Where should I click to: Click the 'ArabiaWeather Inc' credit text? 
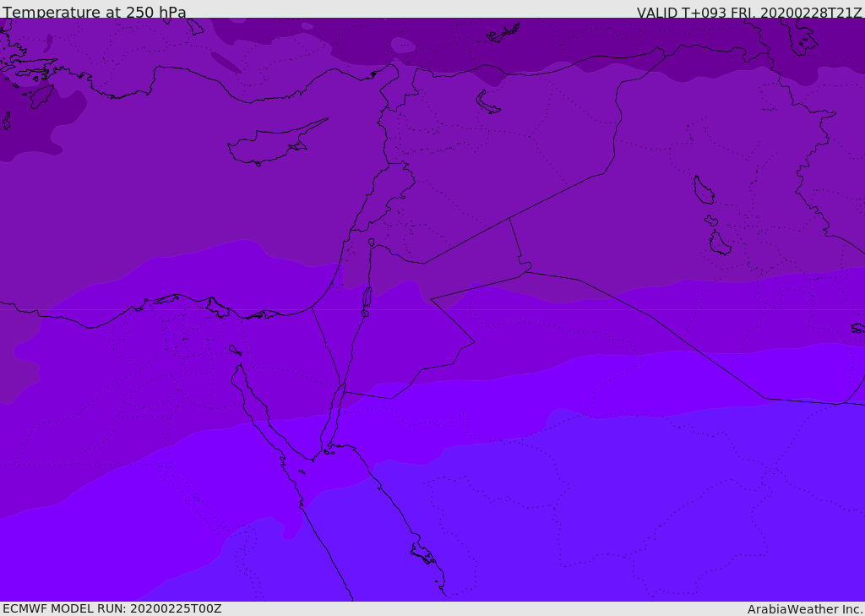point(804,609)
